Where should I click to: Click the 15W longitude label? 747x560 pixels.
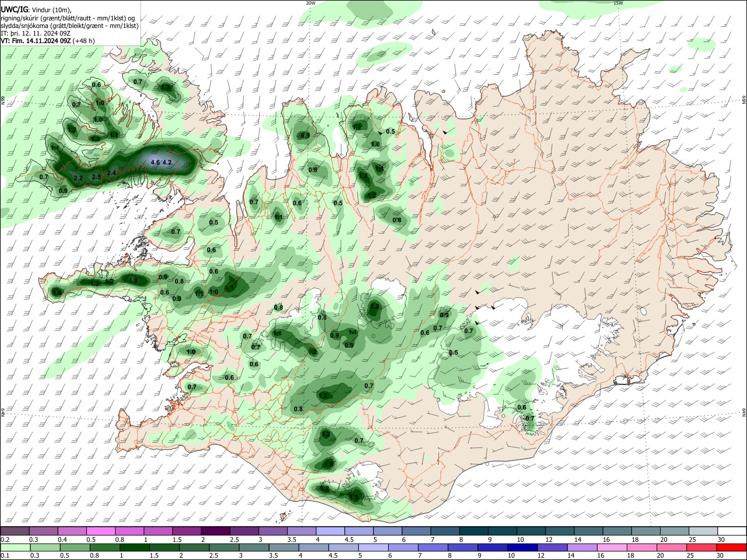pos(618,3)
